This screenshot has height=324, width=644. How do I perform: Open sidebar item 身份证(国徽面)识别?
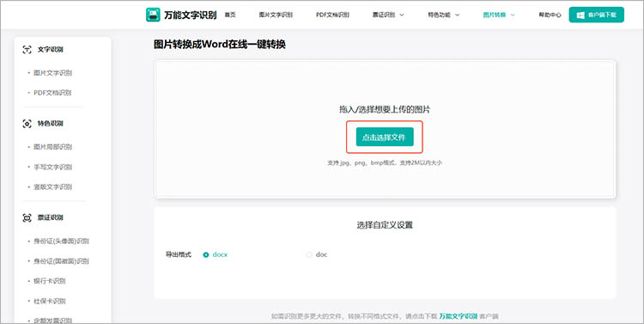click(x=61, y=261)
